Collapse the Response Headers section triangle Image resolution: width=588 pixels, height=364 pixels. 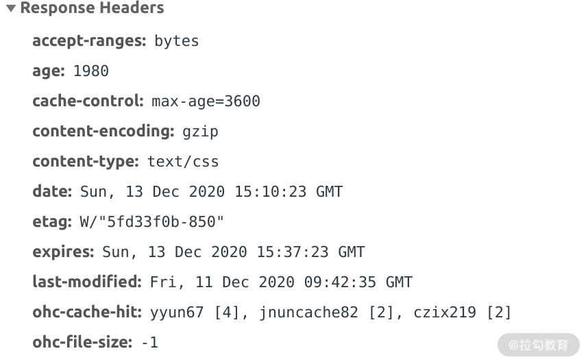click(11, 8)
